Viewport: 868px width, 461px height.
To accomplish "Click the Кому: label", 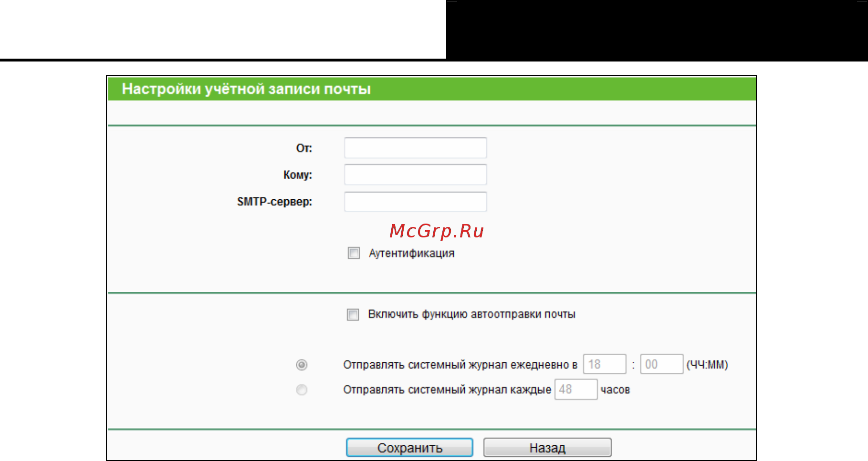I will (298, 175).
